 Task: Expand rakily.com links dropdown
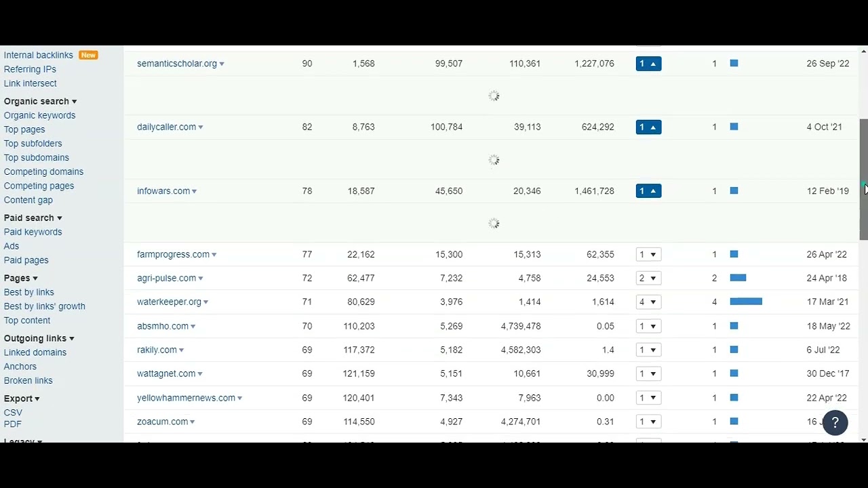click(x=648, y=350)
